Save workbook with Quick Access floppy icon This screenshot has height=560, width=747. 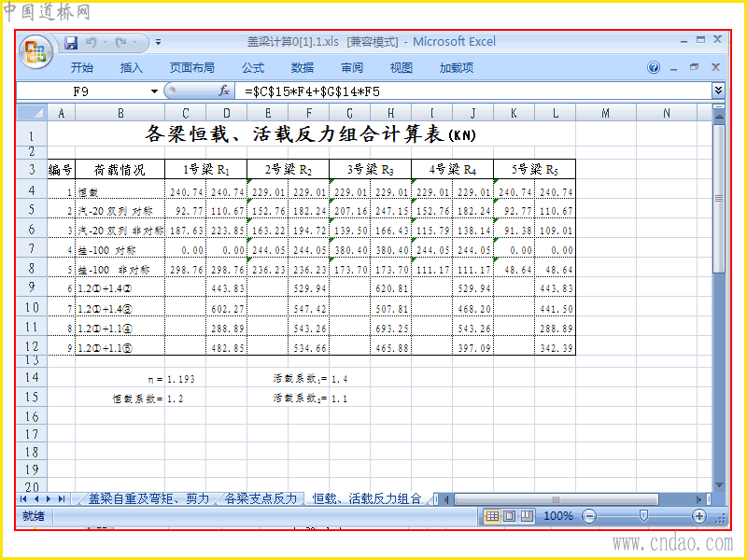pyautogui.click(x=72, y=43)
